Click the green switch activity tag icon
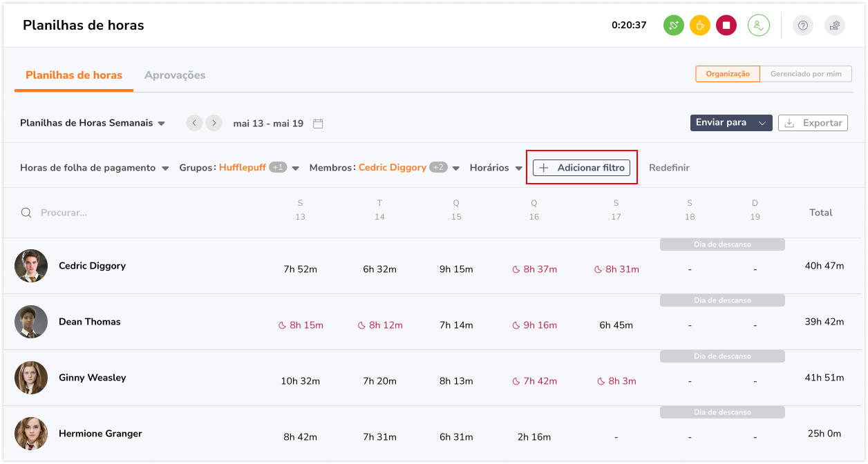This screenshot has width=868, height=464. [673, 26]
